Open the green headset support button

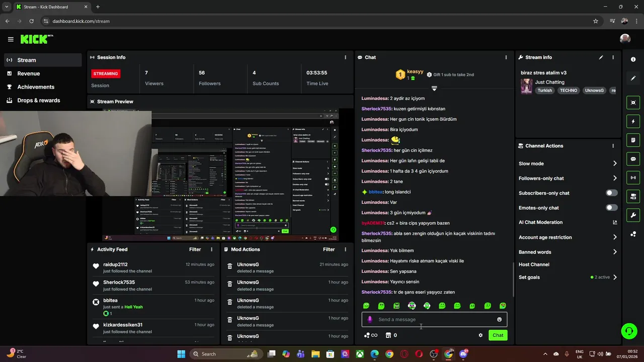pyautogui.click(x=629, y=331)
